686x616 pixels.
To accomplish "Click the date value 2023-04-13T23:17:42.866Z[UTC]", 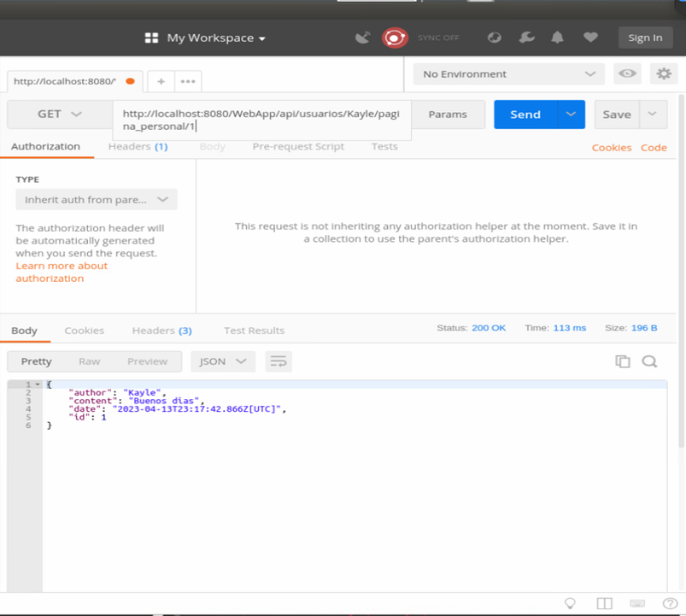I will point(196,409).
